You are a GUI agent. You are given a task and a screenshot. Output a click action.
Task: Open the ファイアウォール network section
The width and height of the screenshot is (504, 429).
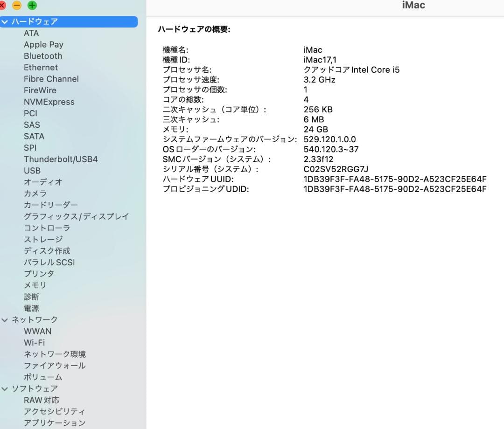point(55,366)
